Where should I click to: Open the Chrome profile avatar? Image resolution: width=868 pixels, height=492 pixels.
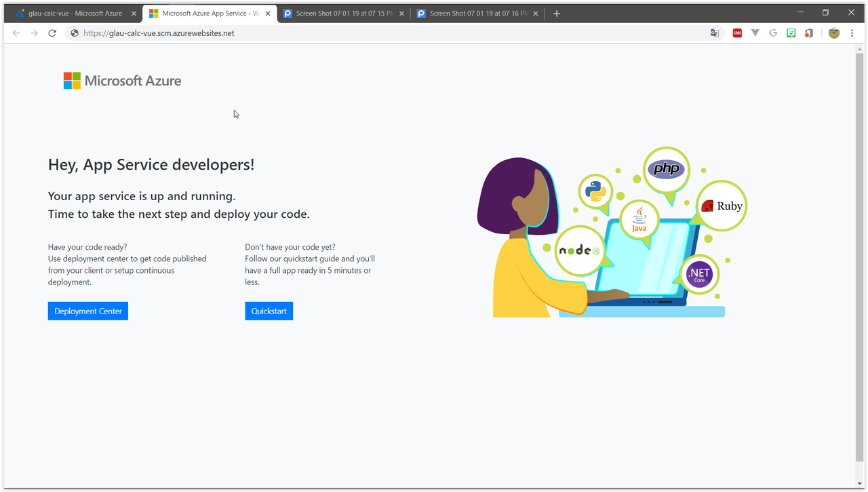click(834, 33)
